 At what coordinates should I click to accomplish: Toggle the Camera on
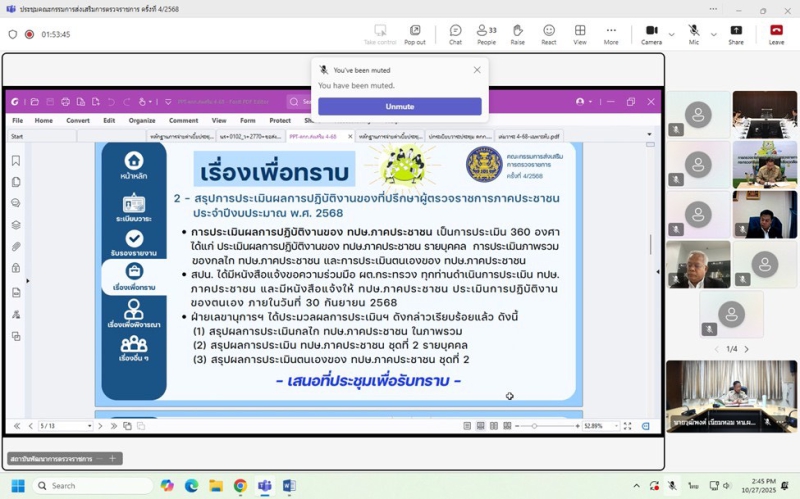click(650, 33)
